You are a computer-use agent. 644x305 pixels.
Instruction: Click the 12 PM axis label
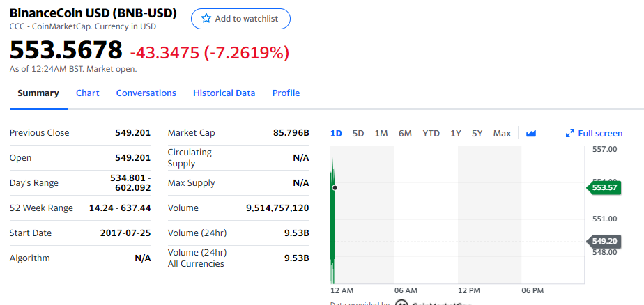469,290
